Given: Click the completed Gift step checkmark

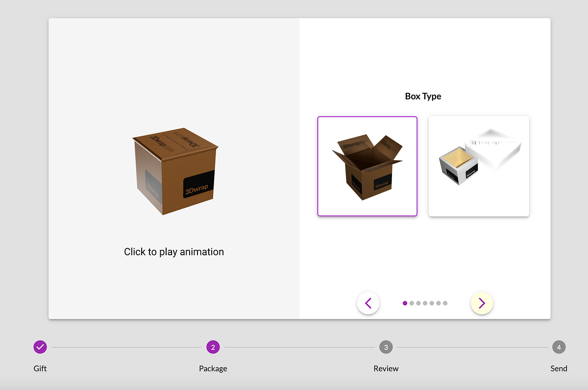Looking at the screenshot, I should click(40, 347).
